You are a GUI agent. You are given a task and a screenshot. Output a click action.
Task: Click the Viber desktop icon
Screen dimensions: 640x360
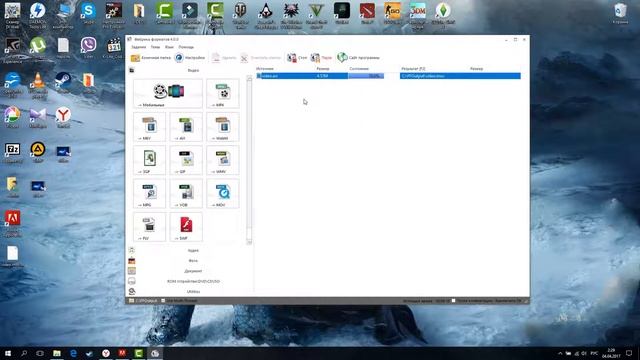(88, 47)
